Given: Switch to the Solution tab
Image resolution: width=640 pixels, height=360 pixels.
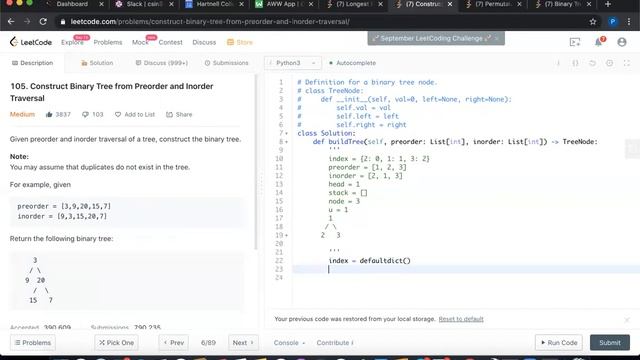Looking at the screenshot, I should 97,63.
